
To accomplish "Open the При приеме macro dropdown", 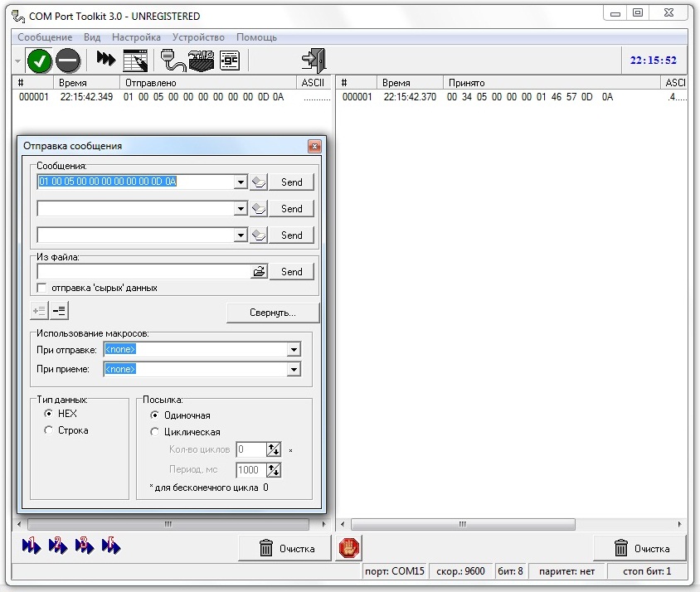I will coord(294,369).
